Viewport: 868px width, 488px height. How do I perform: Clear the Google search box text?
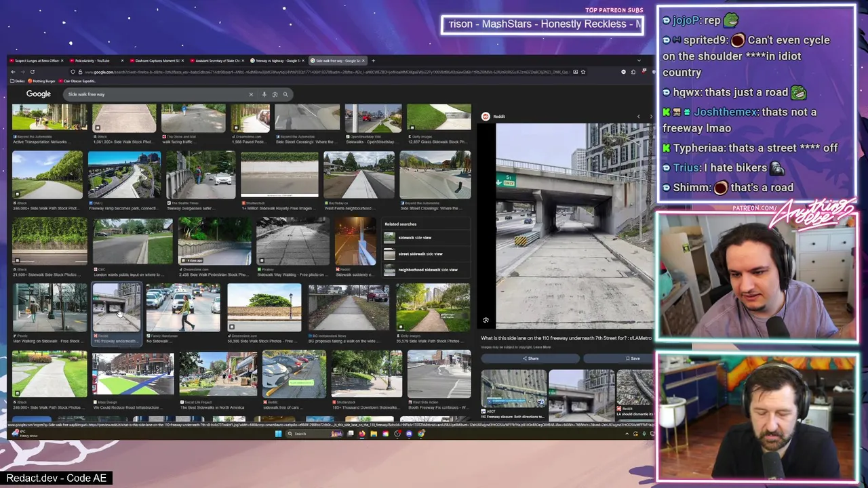tap(251, 94)
